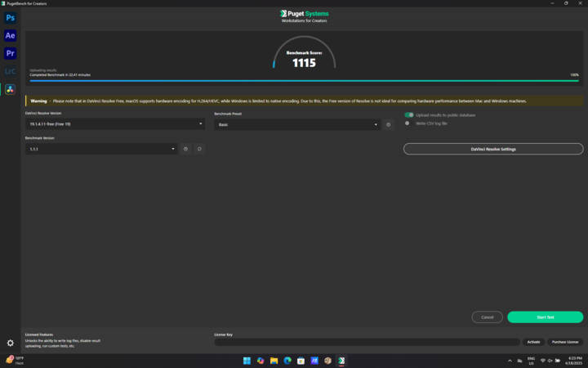Toggle Upload results to public database

pyautogui.click(x=409, y=115)
